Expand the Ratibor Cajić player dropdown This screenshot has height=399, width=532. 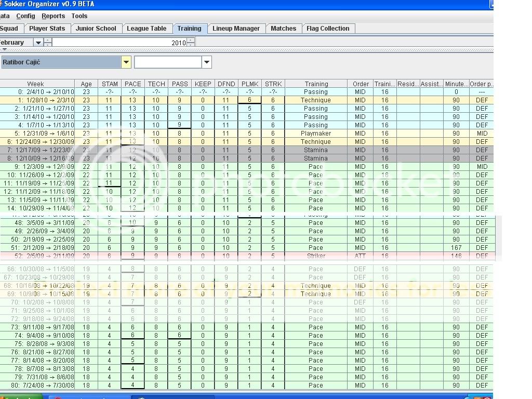point(126,62)
